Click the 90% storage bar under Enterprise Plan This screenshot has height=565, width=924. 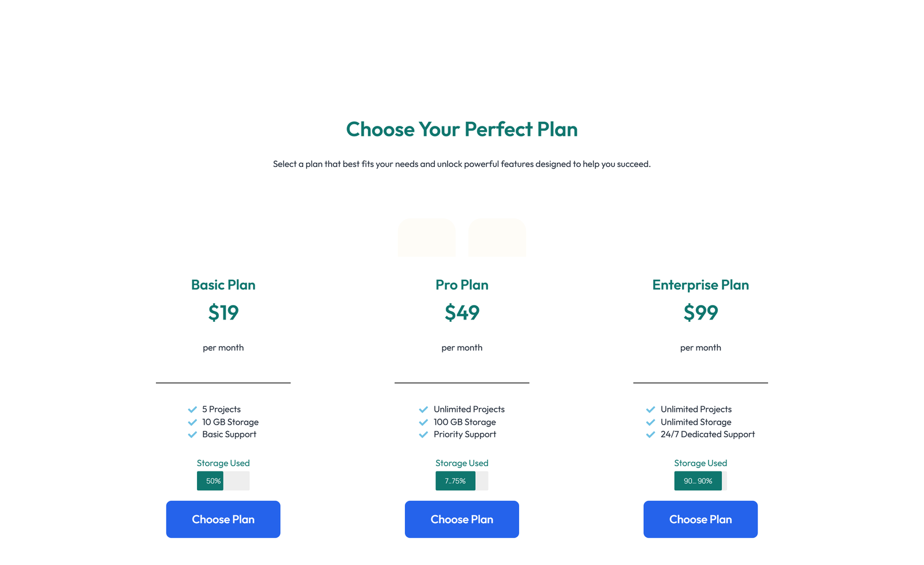698,481
